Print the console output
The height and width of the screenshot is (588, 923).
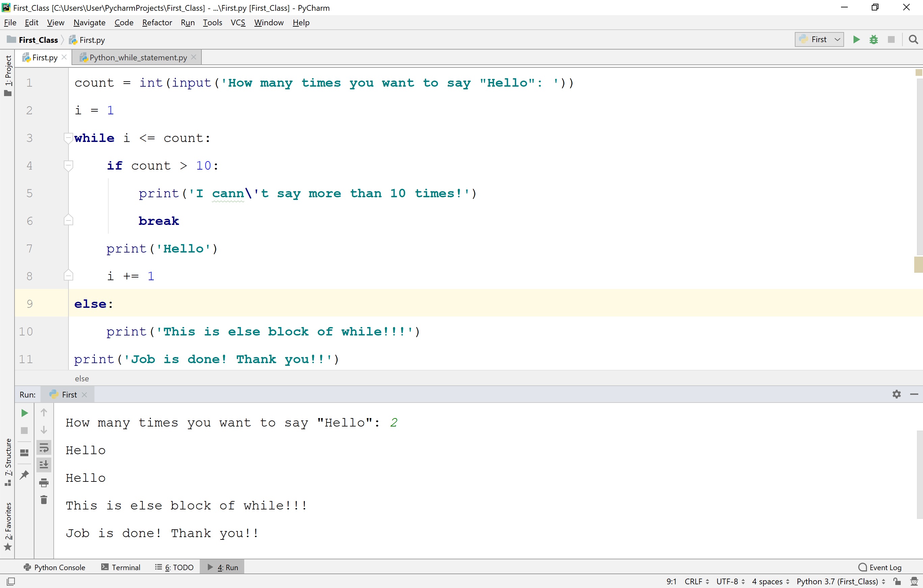click(x=44, y=483)
